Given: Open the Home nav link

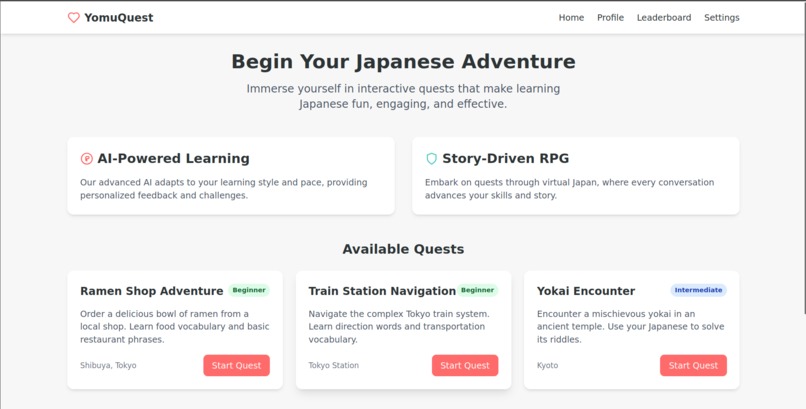Looking at the screenshot, I should click(x=571, y=17).
